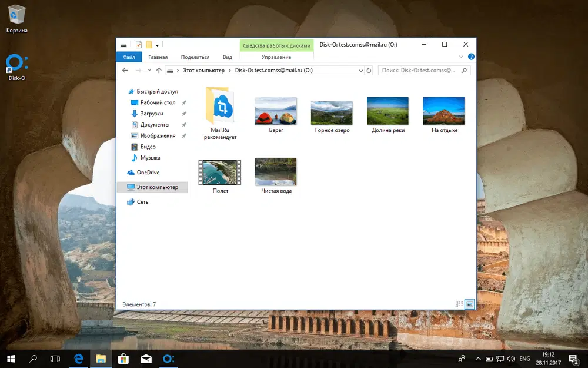Click File Explorer taskbar icon
The image size is (588, 368).
click(x=101, y=359)
